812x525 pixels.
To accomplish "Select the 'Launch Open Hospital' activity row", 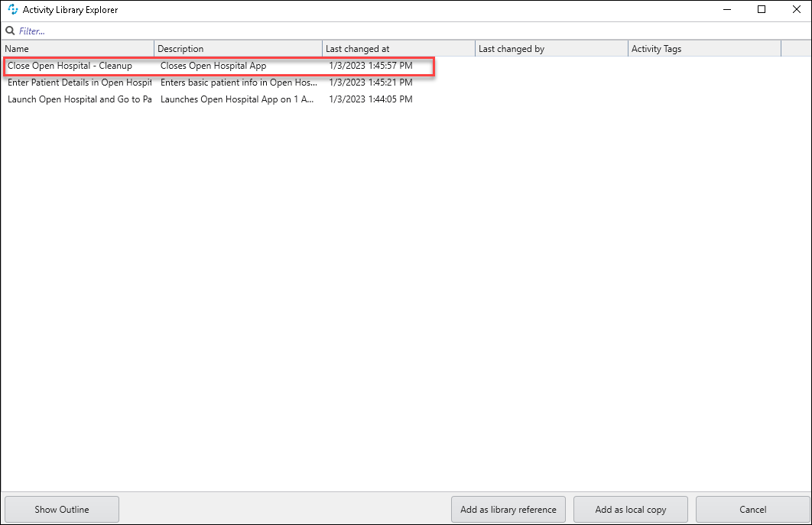I will [80, 99].
